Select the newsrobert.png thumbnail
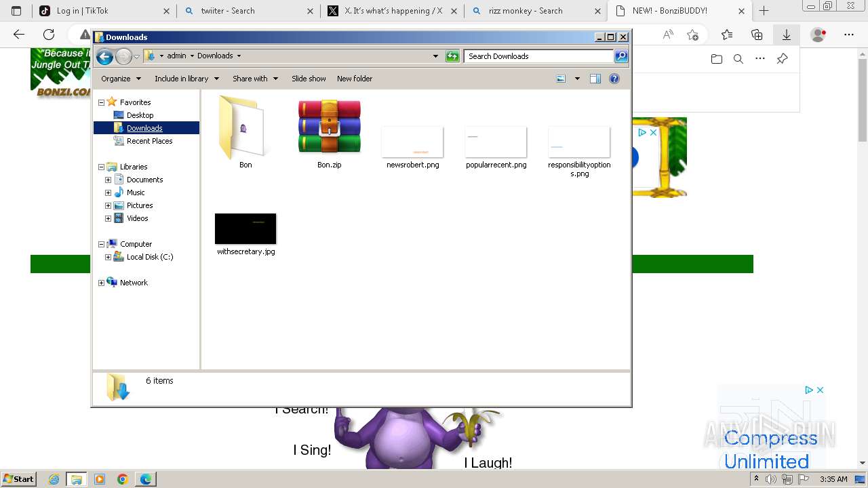868x488 pixels. [x=412, y=142]
